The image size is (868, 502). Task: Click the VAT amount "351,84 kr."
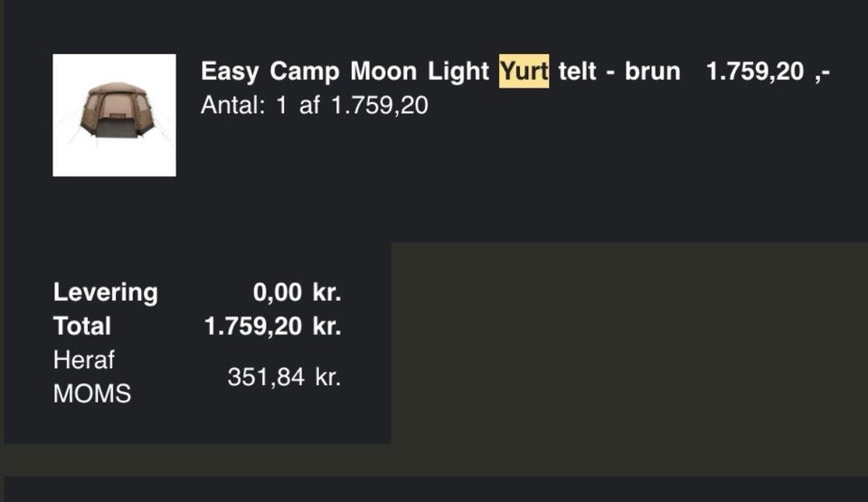pyautogui.click(x=284, y=376)
